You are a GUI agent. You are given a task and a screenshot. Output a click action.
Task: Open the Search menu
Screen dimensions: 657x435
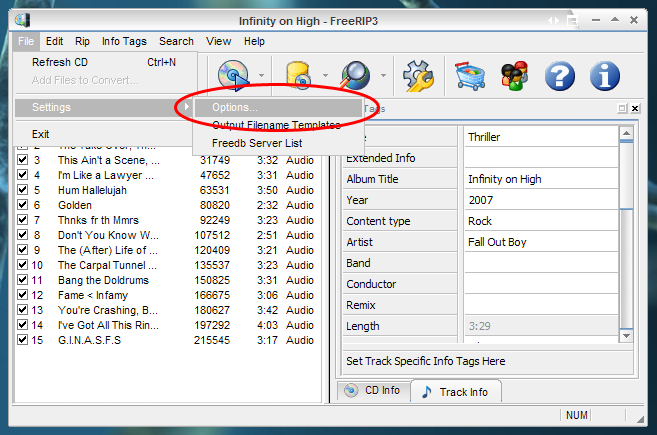pos(176,41)
